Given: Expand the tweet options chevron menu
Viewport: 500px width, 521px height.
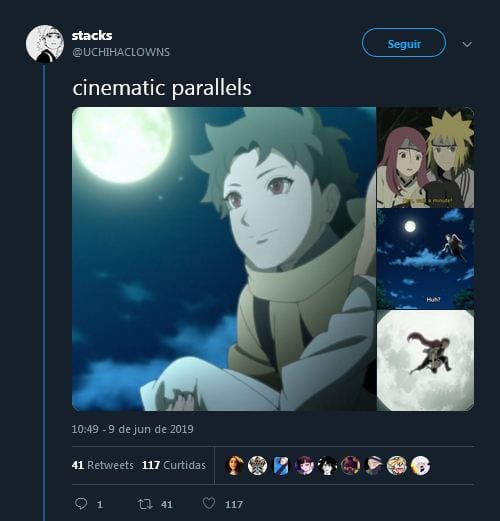Looking at the screenshot, I should (x=467, y=44).
